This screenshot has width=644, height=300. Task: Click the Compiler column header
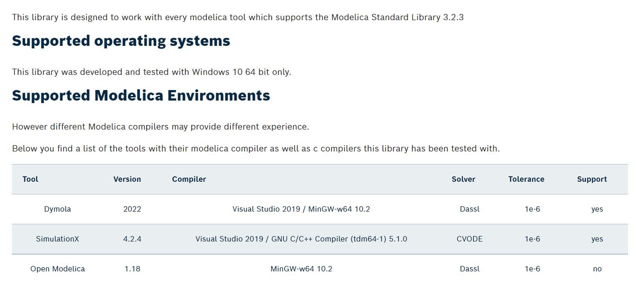pos(189,179)
